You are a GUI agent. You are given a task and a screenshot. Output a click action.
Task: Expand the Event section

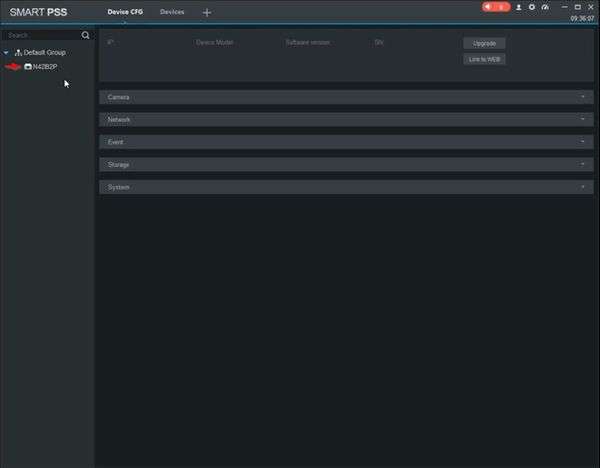point(346,142)
